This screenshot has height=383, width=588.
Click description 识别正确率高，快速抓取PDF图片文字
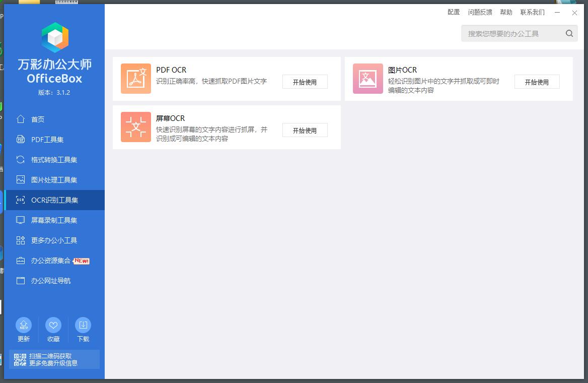(211, 81)
